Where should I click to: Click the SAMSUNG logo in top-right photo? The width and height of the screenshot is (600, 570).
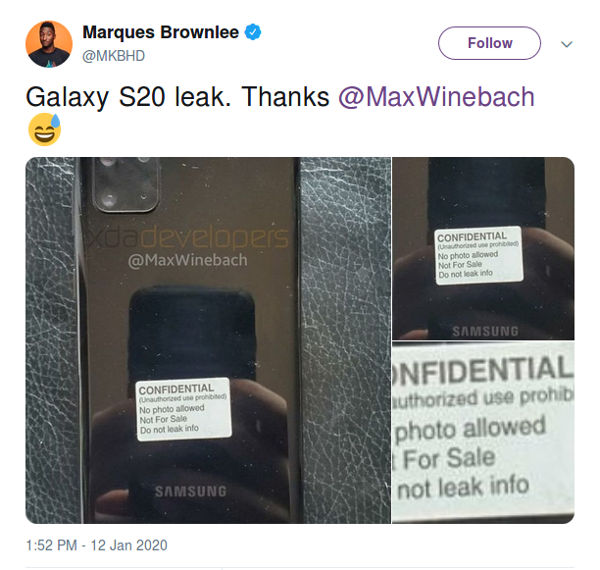coord(485,331)
